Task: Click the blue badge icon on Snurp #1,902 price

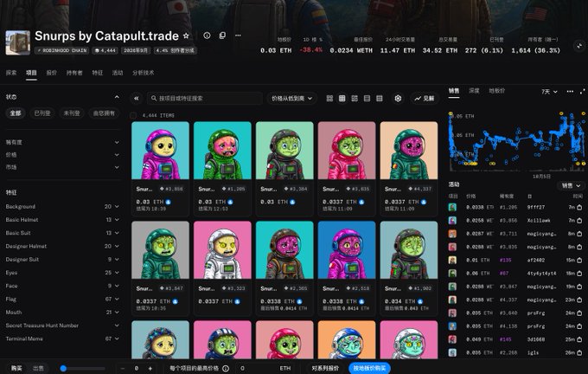Action: (x=420, y=301)
